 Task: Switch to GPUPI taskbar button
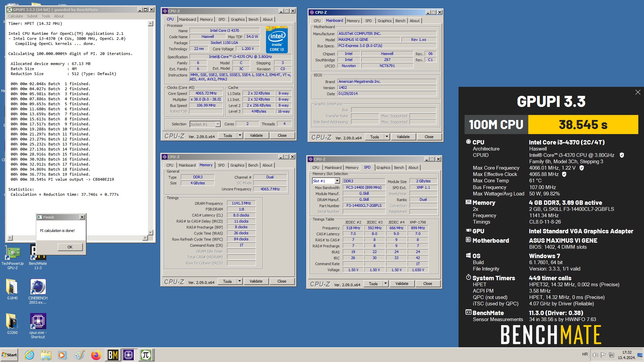[x=146, y=355]
